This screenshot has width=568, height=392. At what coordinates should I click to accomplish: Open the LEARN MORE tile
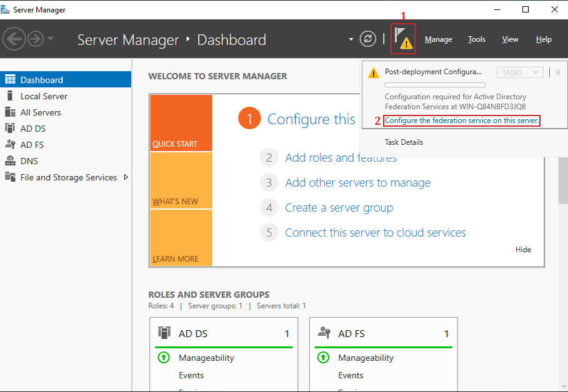(x=181, y=238)
